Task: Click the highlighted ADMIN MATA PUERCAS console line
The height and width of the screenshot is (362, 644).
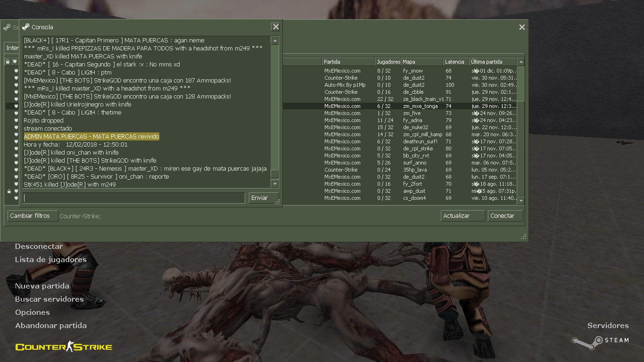Action: pos(91,136)
